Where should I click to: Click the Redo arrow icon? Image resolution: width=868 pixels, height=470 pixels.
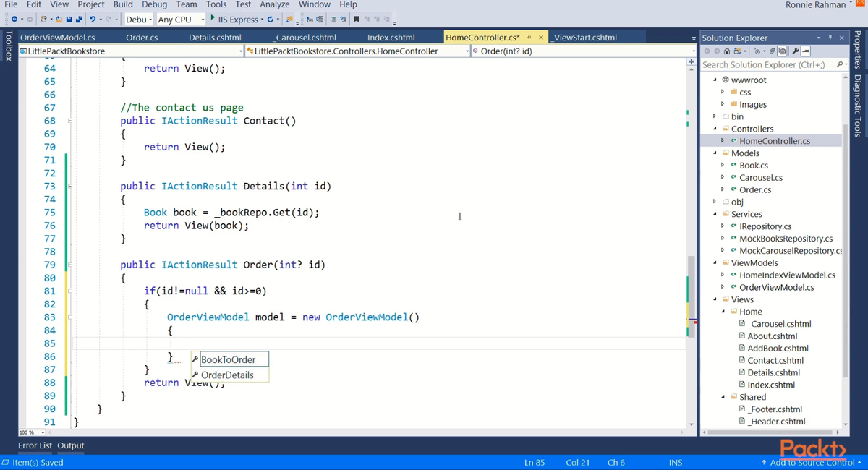[x=109, y=19]
